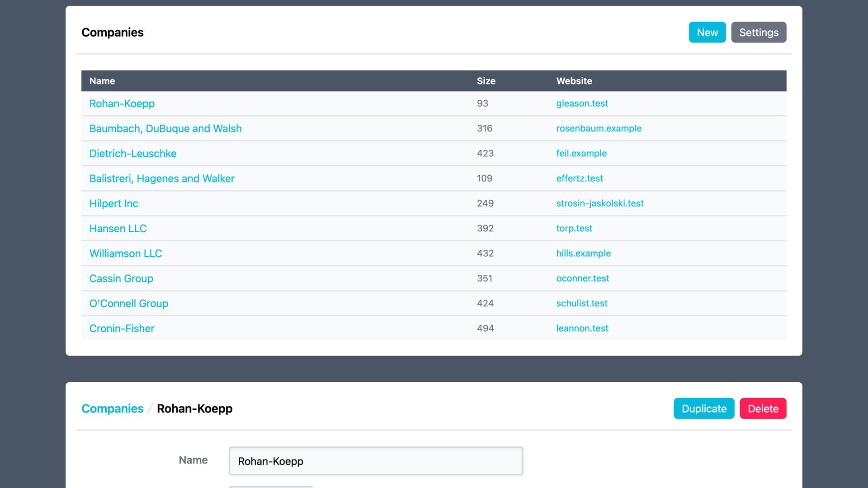Visit effertz.test website link
The width and height of the screenshot is (868, 488).
[x=580, y=178]
